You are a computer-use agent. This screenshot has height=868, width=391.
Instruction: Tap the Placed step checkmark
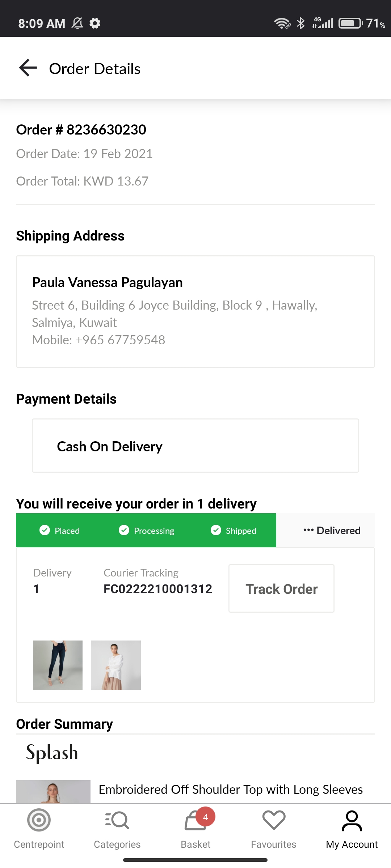(x=45, y=530)
